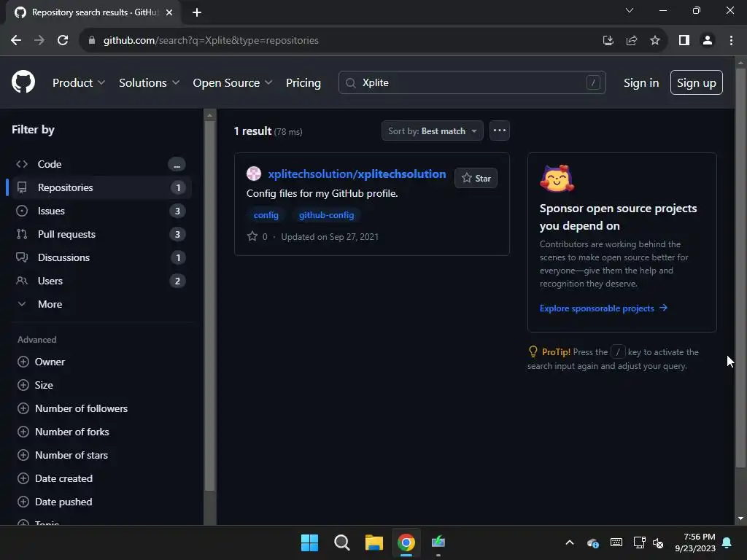Click the slash key hint in search box

click(x=593, y=82)
